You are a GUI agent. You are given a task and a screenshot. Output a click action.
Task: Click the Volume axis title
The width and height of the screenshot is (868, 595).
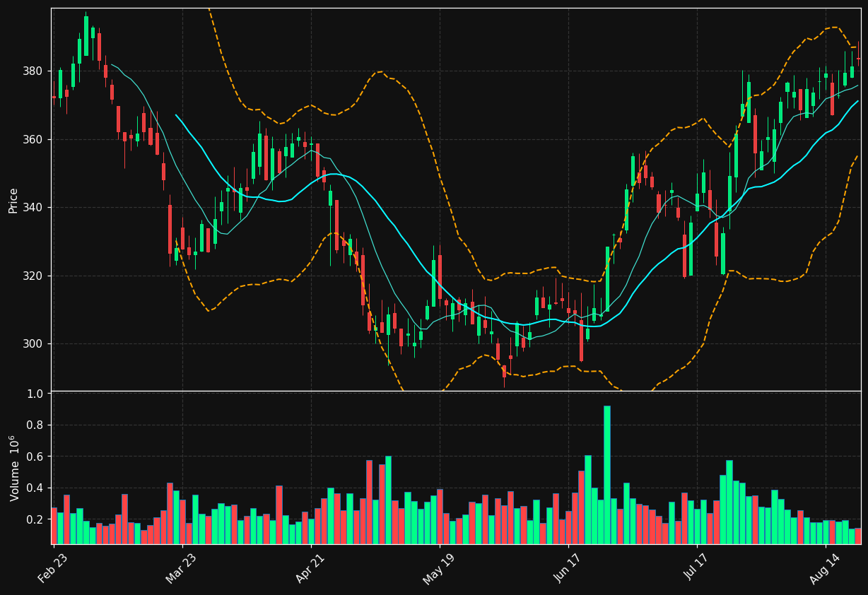pos(14,469)
